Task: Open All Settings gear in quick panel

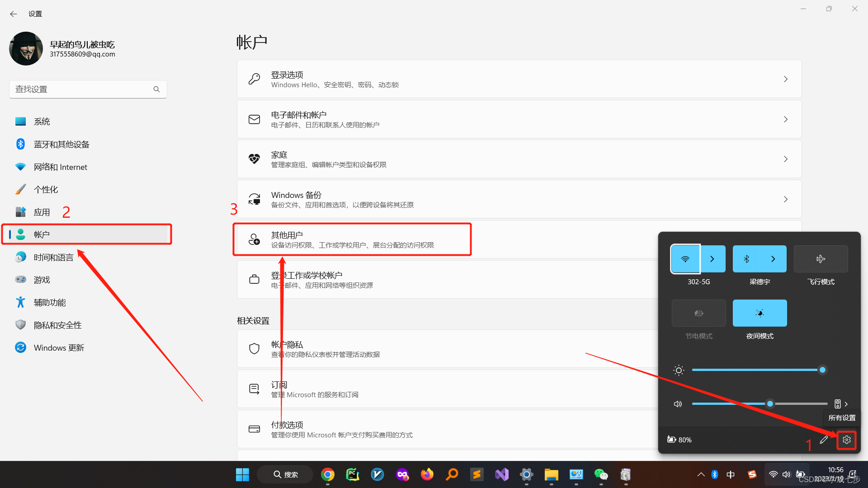Action: coord(846,440)
